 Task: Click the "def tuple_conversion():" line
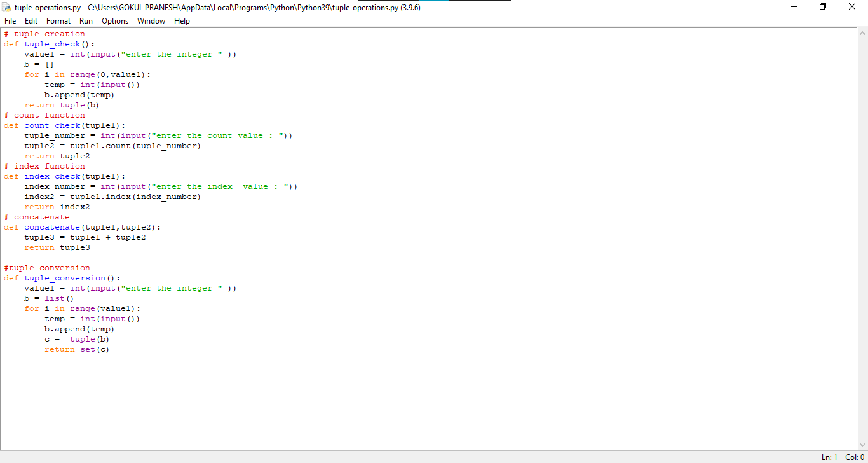pyautogui.click(x=62, y=278)
